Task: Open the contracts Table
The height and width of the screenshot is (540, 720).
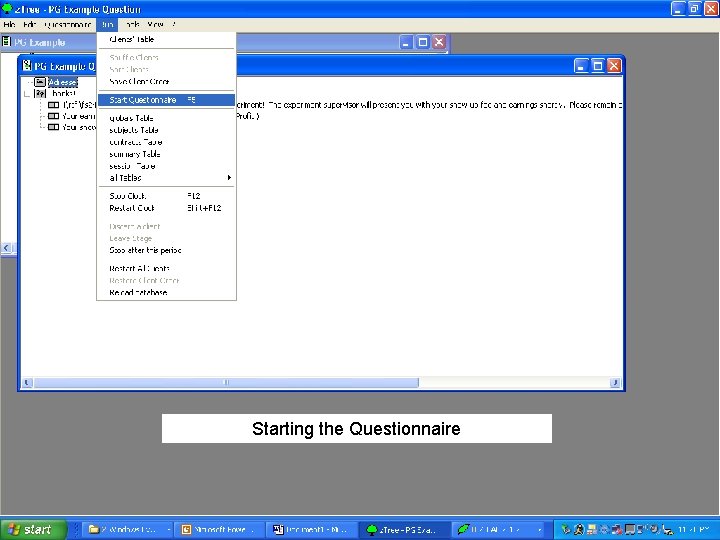Action: pos(166,142)
